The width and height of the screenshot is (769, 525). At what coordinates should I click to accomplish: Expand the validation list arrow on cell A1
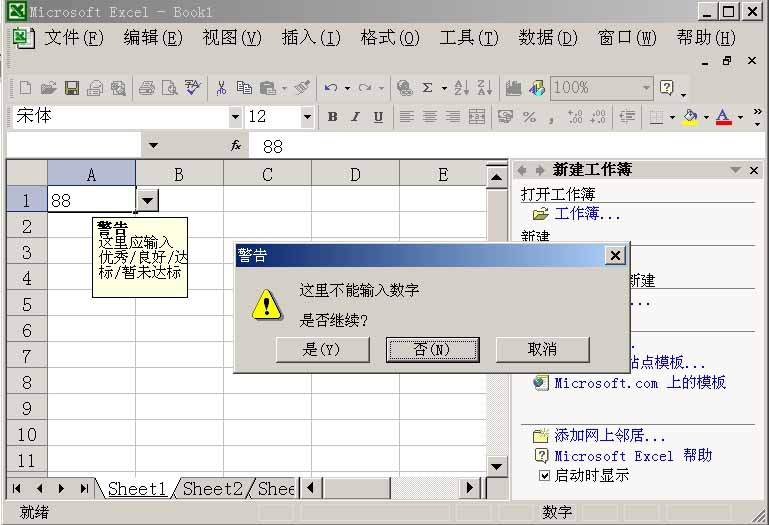pos(147,199)
